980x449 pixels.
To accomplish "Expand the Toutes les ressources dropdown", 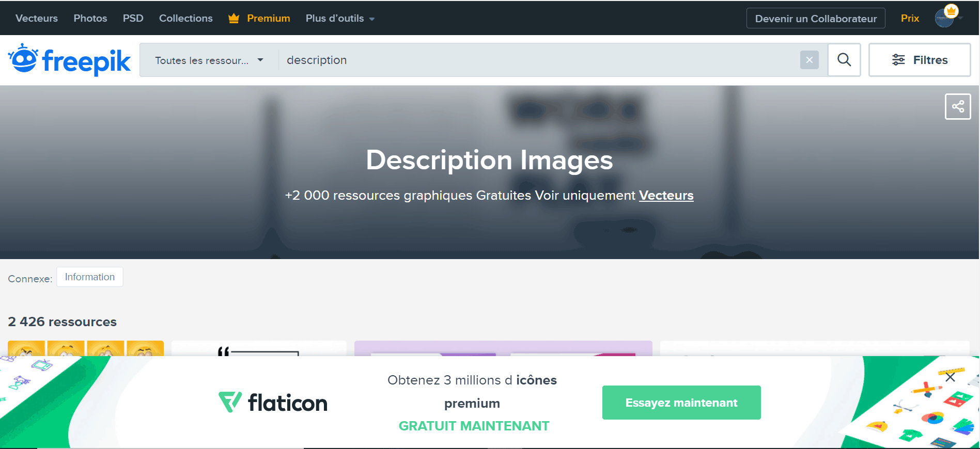I will (x=209, y=60).
